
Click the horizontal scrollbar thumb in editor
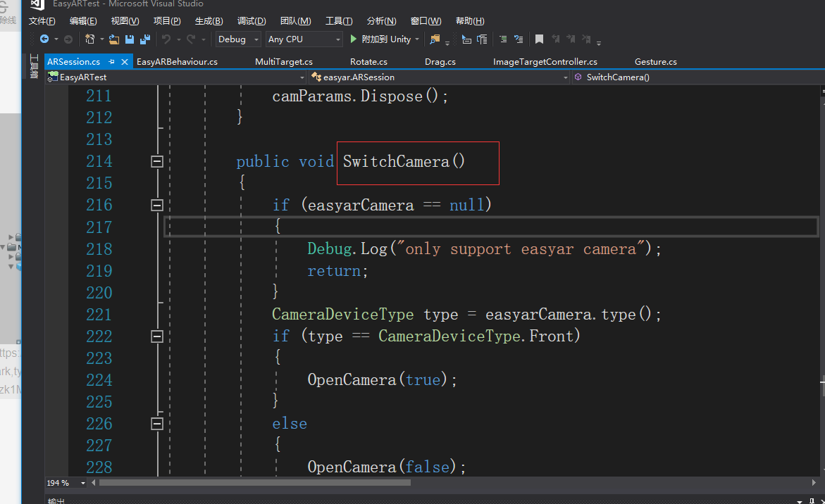click(254, 482)
